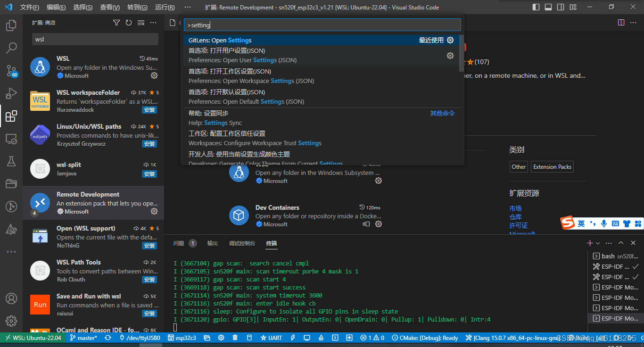Run Preferences: Open Workspace Settings (JSON)
644x347 pixels.
[321, 76]
